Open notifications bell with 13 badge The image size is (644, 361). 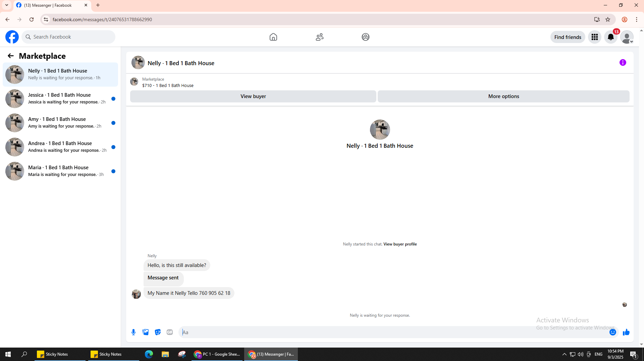(x=611, y=37)
